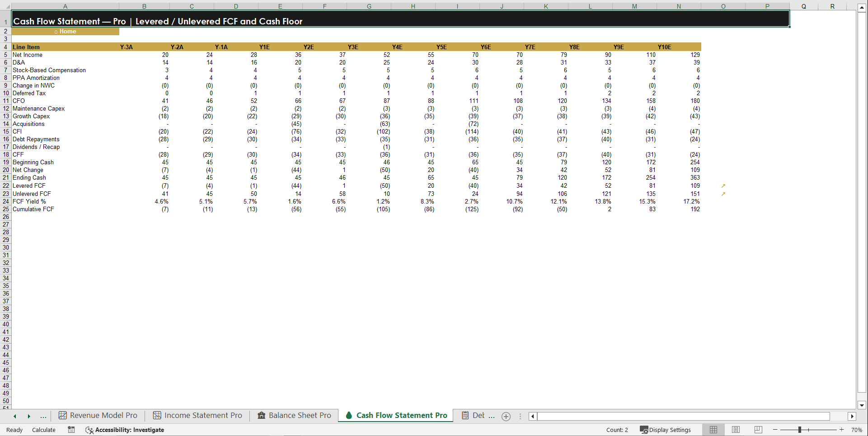Switch to Page Layout view icon

(x=736, y=430)
